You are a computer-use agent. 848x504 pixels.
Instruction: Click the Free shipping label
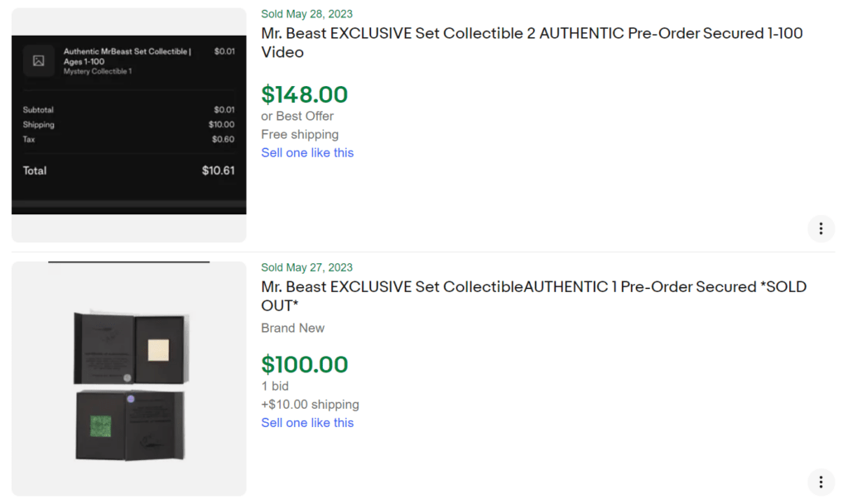point(300,134)
